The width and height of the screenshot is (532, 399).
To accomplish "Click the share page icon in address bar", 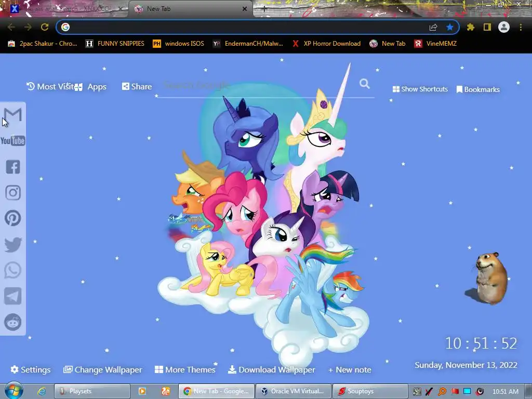I will [433, 27].
